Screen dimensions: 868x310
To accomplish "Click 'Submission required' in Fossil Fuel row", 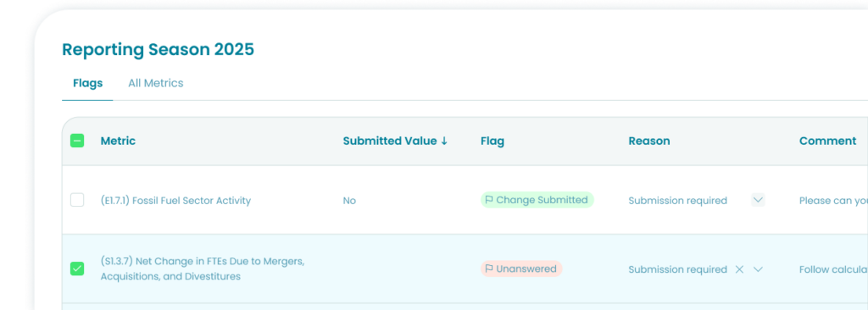I will 677,201.
